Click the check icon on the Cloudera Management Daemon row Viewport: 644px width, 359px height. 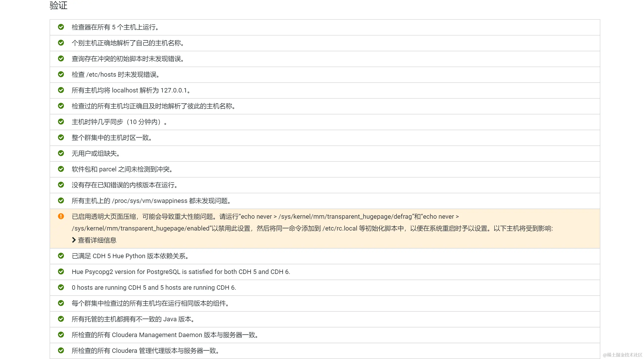(61, 335)
